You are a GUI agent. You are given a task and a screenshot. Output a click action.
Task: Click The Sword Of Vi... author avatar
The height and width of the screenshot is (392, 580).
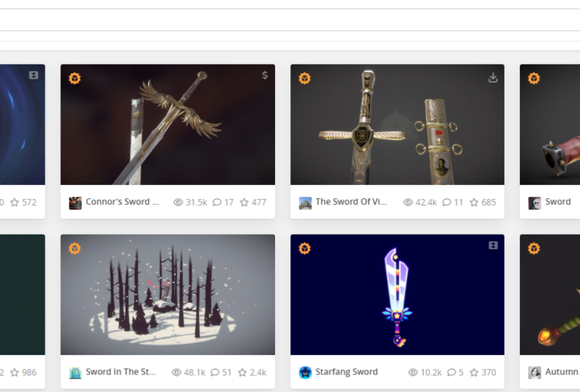305,203
